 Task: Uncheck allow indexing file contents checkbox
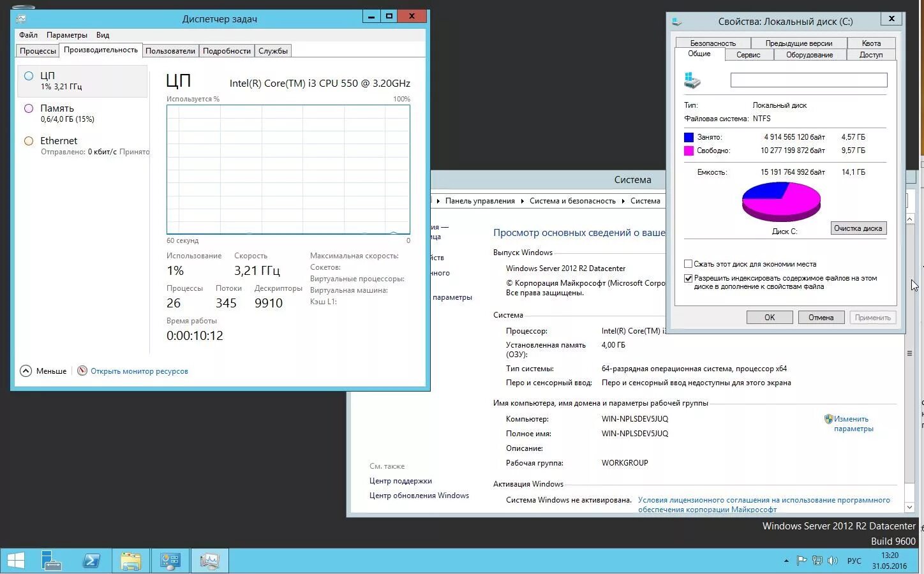click(688, 278)
